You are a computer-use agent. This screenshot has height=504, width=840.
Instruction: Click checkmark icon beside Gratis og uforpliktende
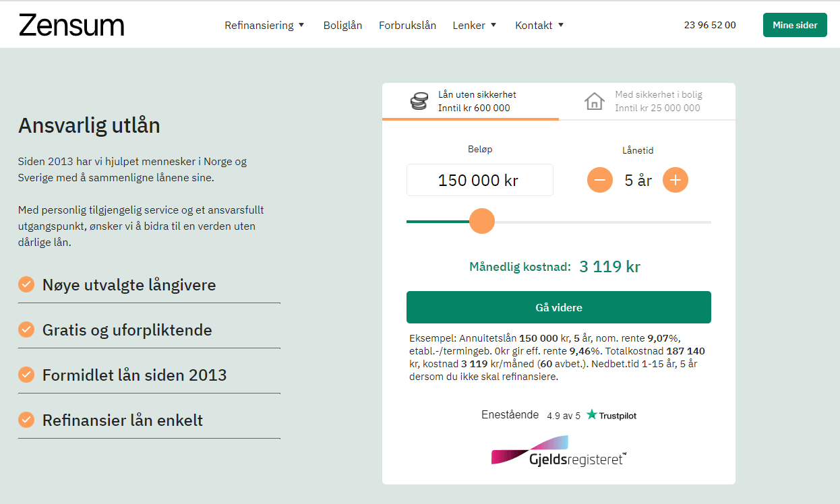pos(26,329)
